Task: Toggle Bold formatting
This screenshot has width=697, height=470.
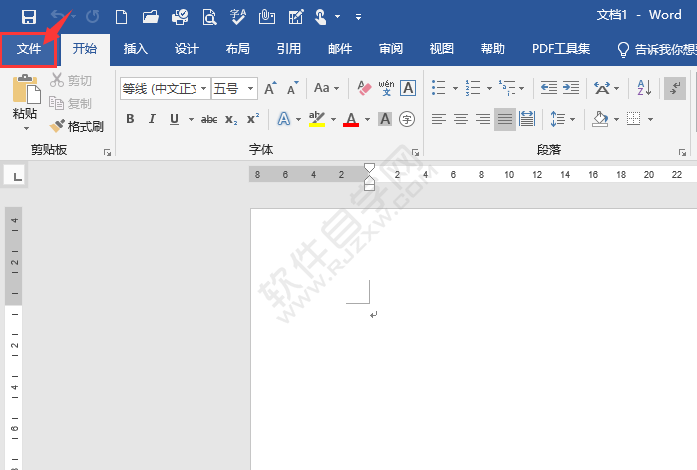Action: coord(130,119)
